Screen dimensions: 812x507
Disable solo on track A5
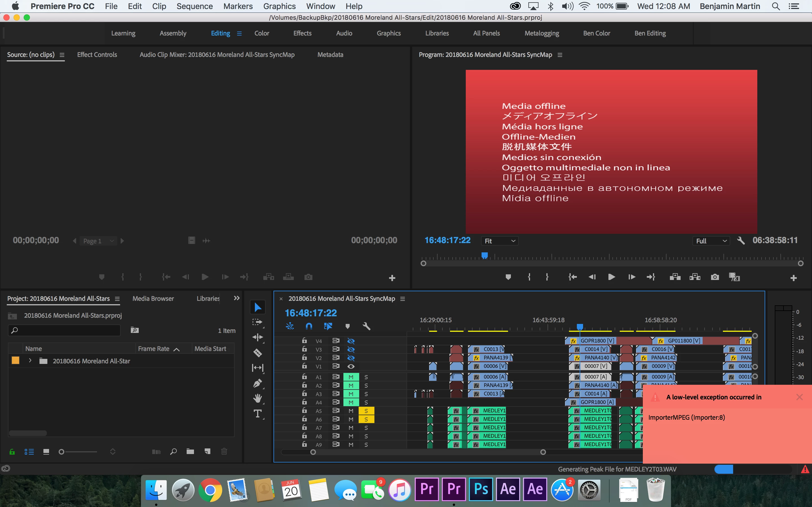pos(366,411)
